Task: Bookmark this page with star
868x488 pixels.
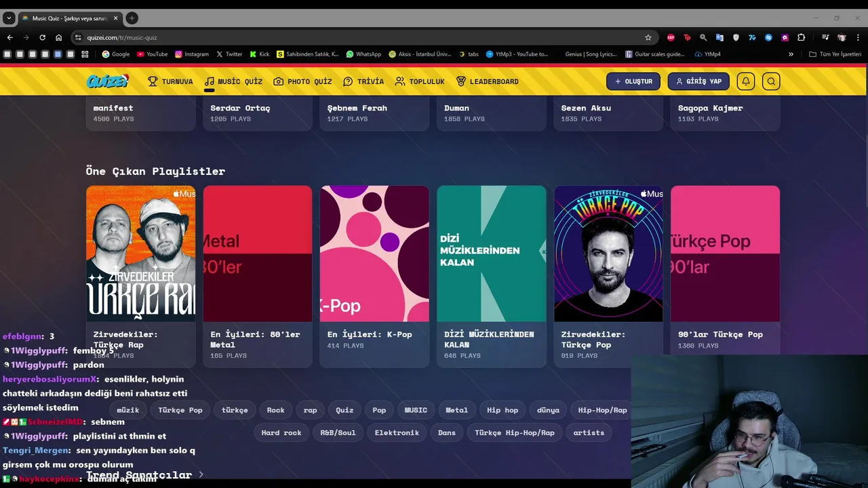Action: coord(648,37)
